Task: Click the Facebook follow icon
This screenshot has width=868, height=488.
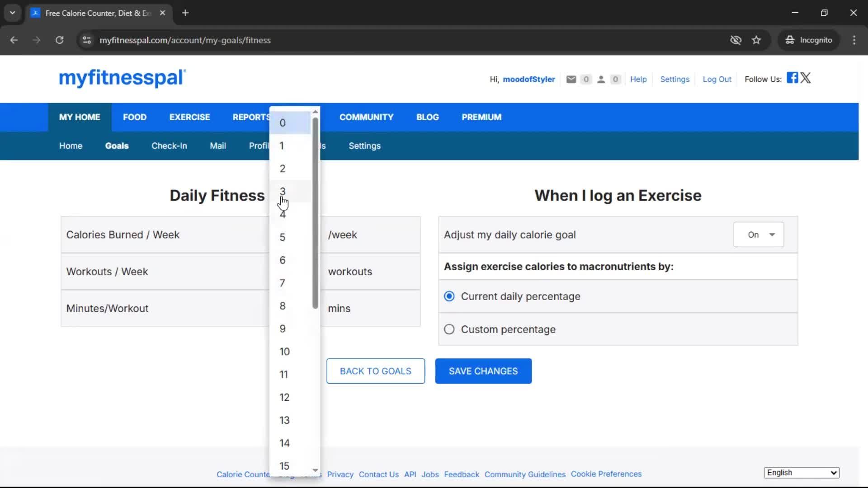Action: tap(792, 78)
